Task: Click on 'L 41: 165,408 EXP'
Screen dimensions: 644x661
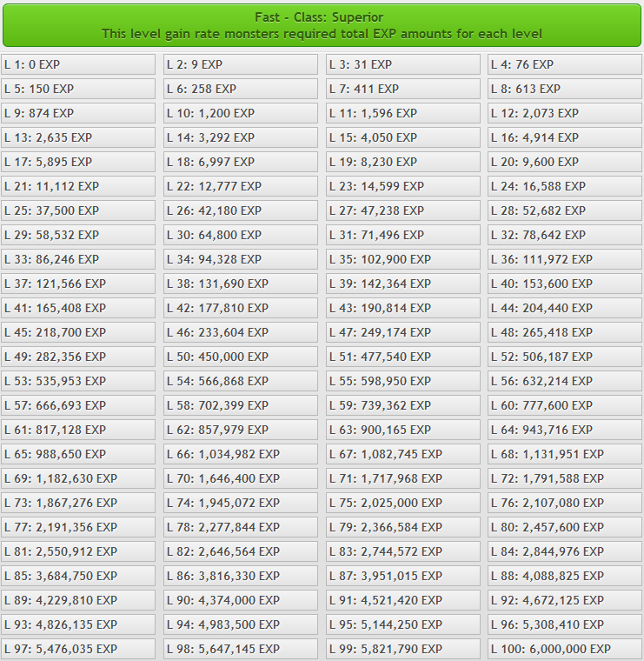Action: (78, 308)
